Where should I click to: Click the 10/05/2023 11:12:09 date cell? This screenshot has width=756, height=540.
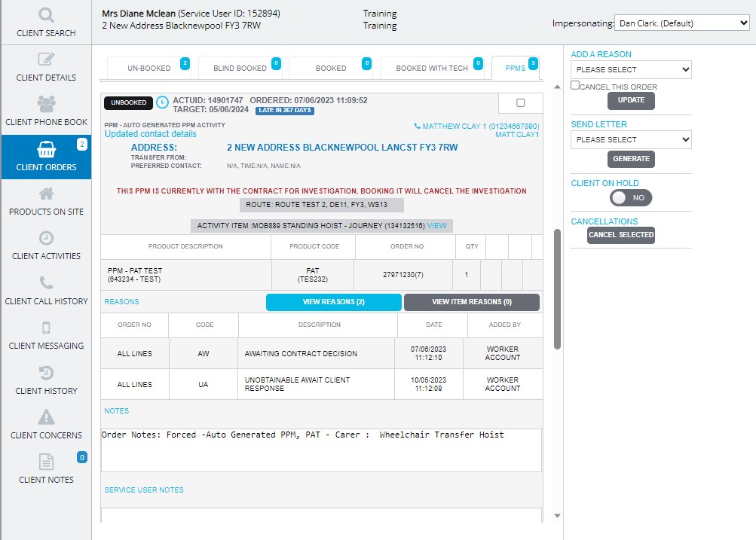click(429, 384)
